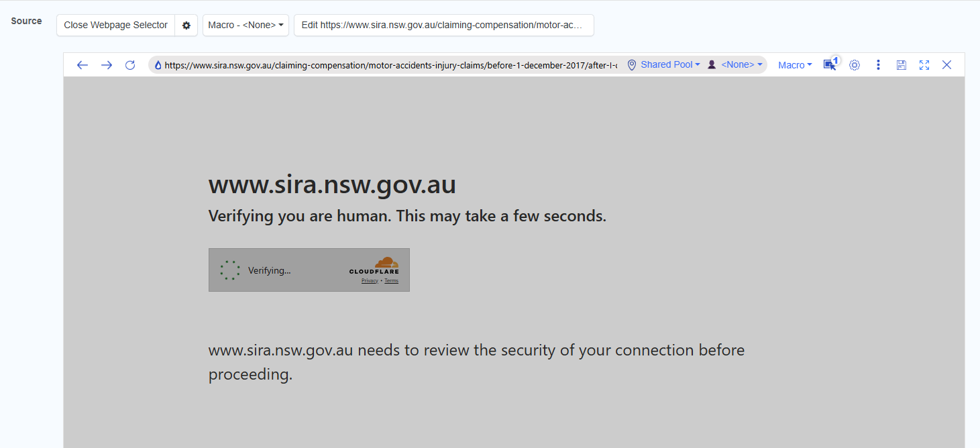This screenshot has width=980, height=448.
Task: Open the Shared Pool dropdown
Action: pos(670,65)
